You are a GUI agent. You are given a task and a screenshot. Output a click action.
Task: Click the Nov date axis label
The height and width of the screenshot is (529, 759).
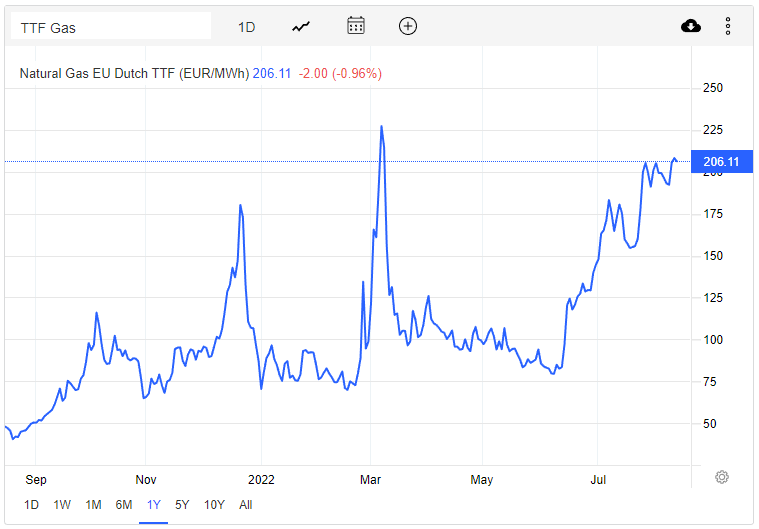click(146, 480)
